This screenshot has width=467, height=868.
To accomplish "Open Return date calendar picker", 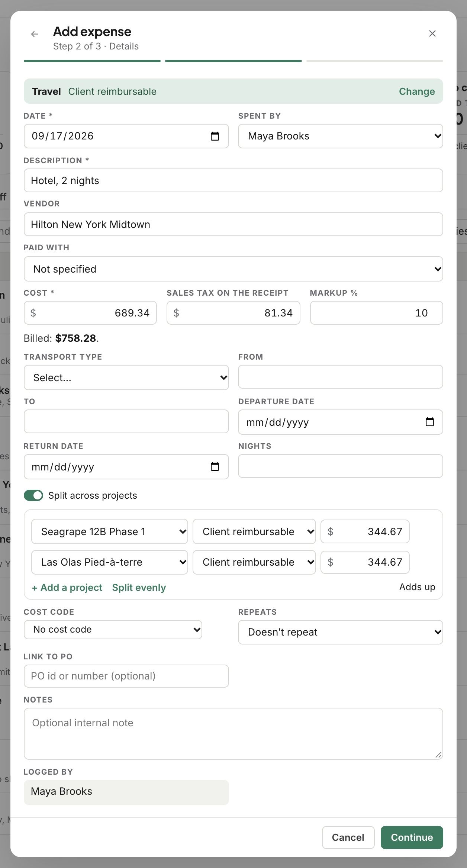I will pyautogui.click(x=215, y=466).
